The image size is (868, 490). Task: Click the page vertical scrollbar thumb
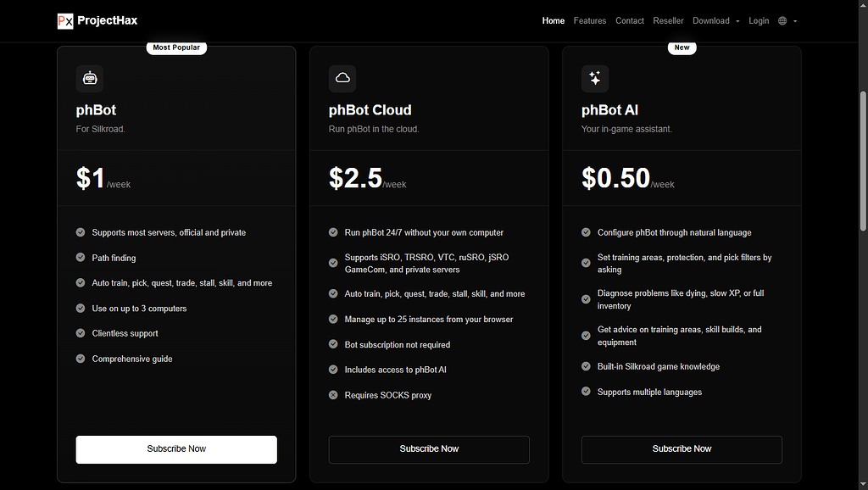pos(863,160)
